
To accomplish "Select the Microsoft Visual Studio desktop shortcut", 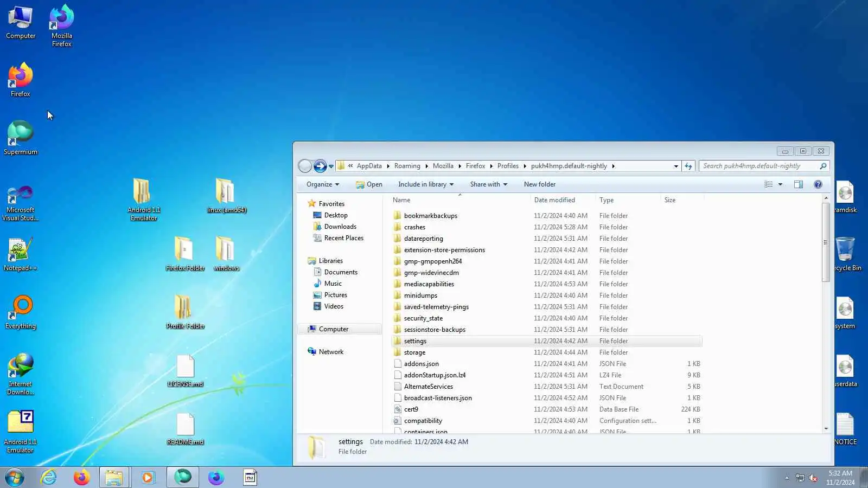I will tap(21, 203).
